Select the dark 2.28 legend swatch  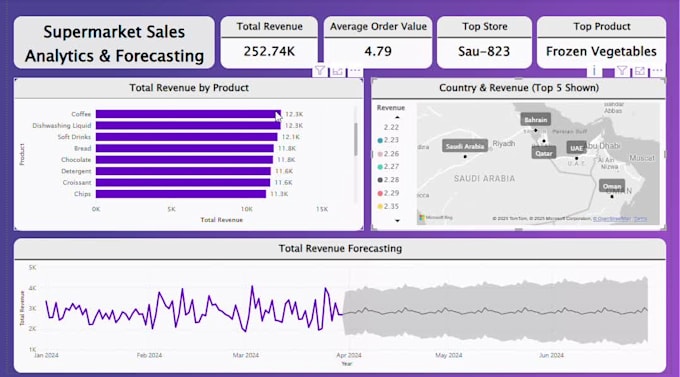pyautogui.click(x=380, y=180)
